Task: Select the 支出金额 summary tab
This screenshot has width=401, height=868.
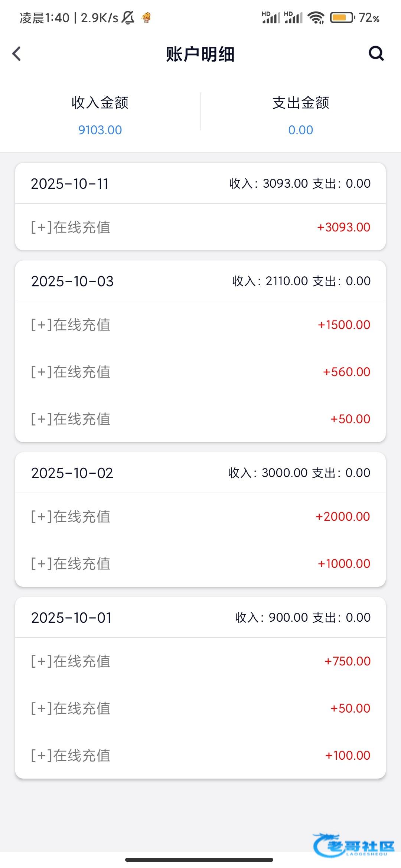Action: pos(301,115)
